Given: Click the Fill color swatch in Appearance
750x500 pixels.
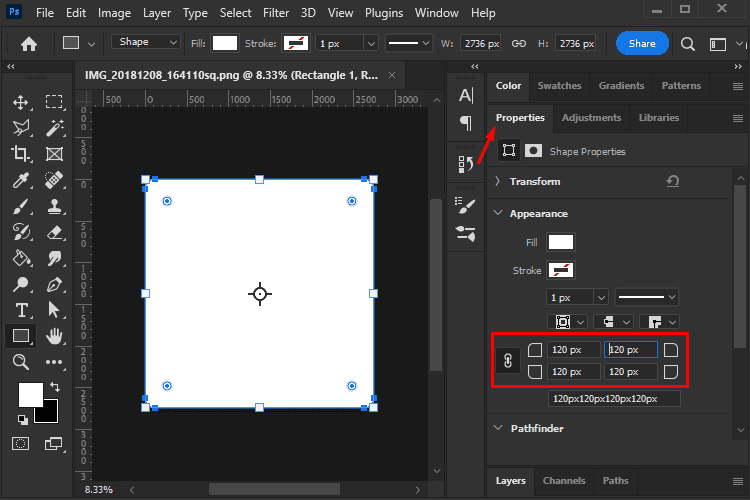Looking at the screenshot, I should (x=561, y=242).
